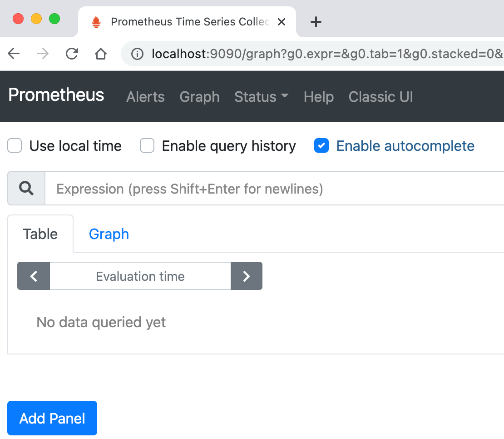Screen dimensions: 504x439
Task: Open the Help navbar link
Action: (319, 97)
